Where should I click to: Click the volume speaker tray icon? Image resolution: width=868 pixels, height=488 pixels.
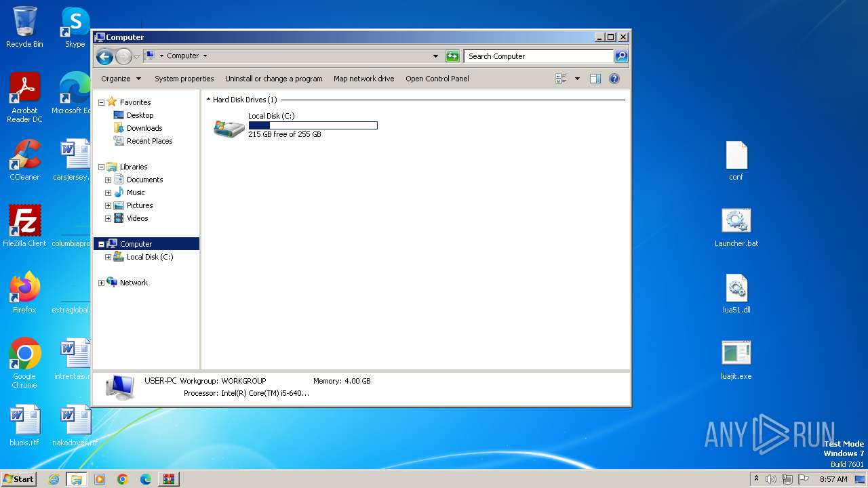[x=771, y=479]
